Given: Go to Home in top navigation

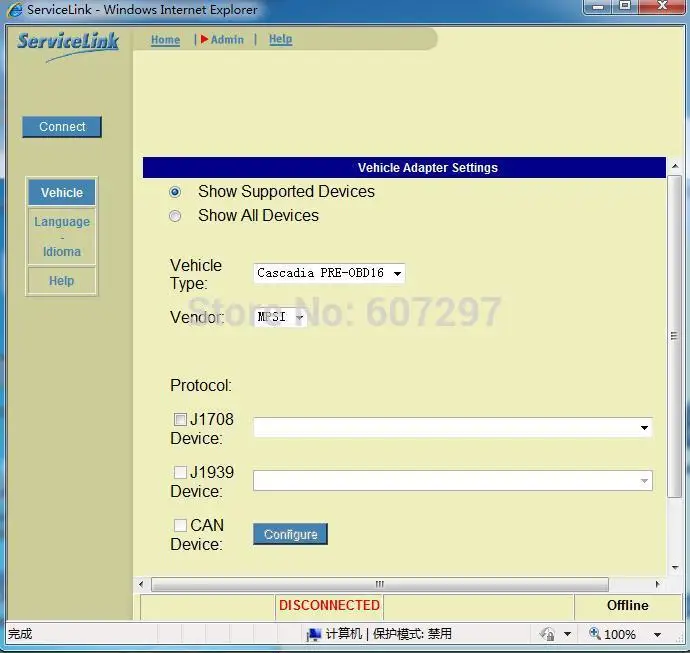Looking at the screenshot, I should point(165,40).
